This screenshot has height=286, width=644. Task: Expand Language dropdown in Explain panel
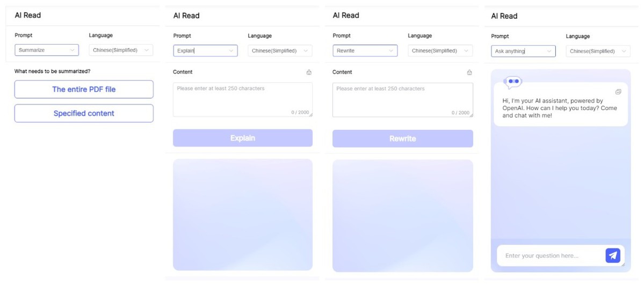[280, 51]
